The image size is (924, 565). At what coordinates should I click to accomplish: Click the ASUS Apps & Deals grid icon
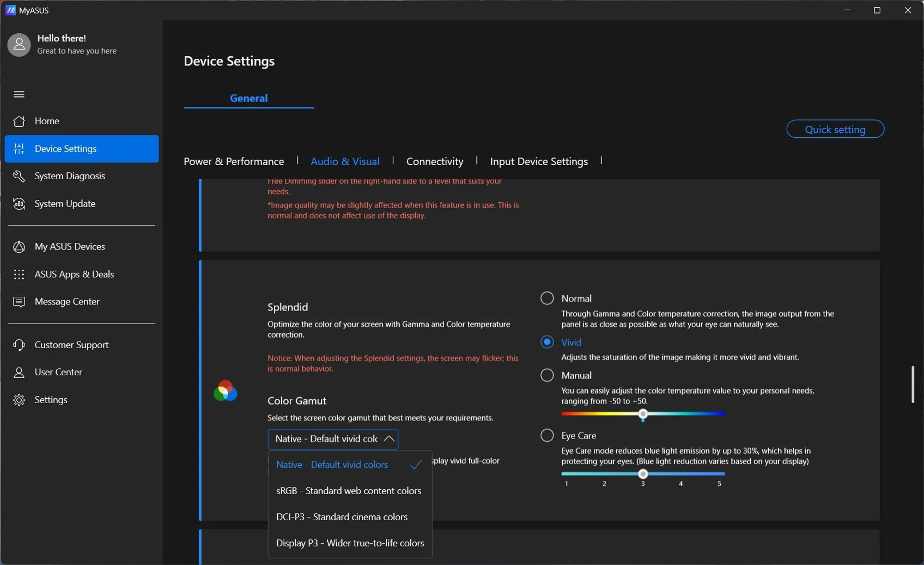coord(19,274)
